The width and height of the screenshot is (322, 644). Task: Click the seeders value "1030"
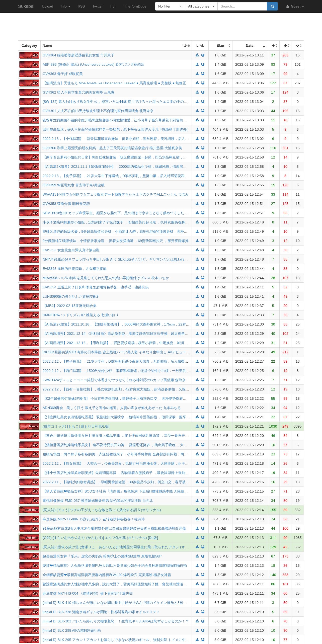[x=273, y=426]
